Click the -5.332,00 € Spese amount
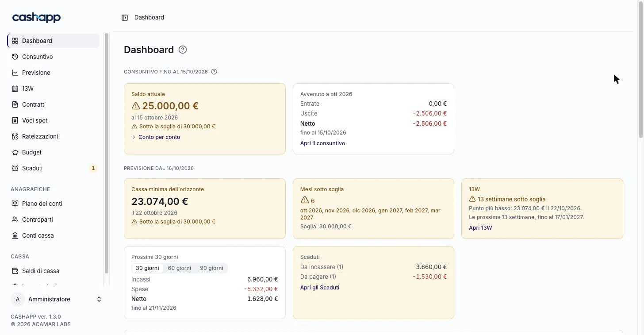The width and height of the screenshot is (644, 335). [x=261, y=289]
